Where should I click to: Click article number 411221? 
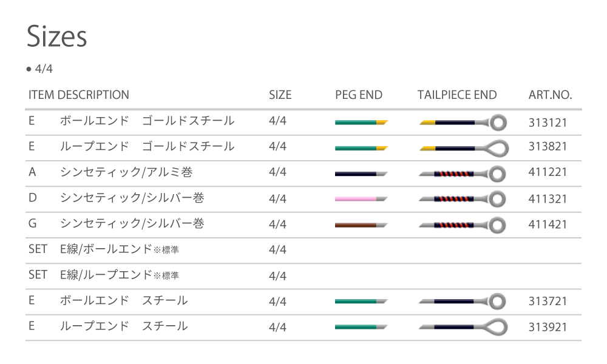point(548,173)
